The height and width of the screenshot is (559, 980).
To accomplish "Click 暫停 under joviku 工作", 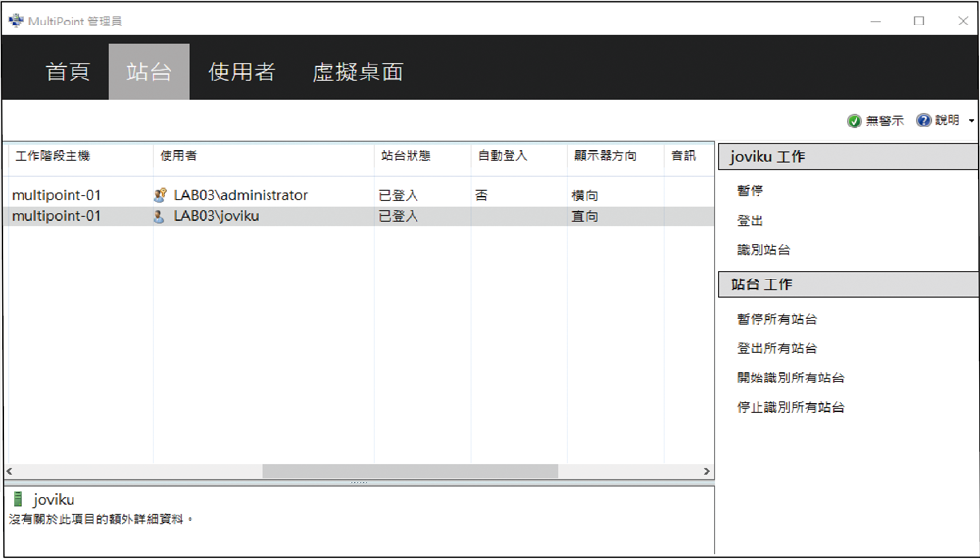I will (x=750, y=190).
